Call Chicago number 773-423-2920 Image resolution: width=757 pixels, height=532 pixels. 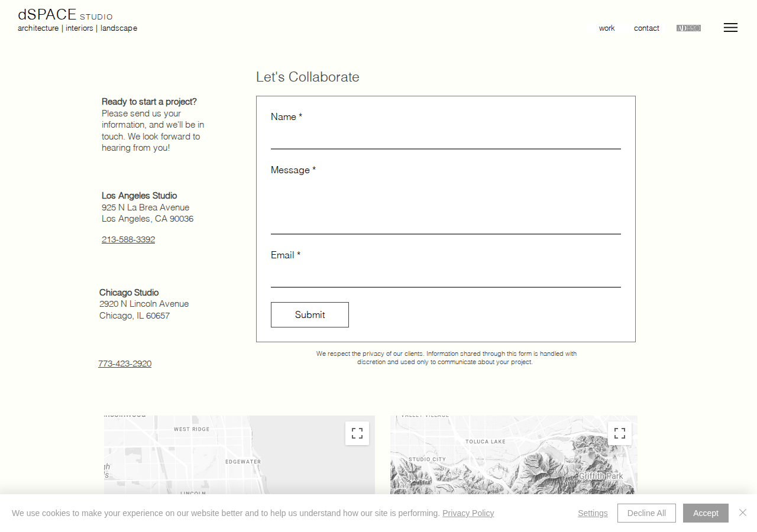(x=125, y=364)
